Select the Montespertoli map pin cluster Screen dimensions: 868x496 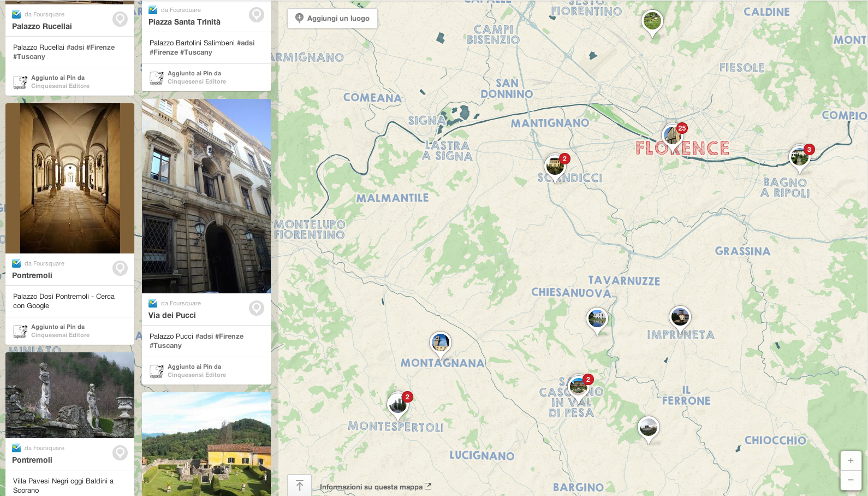coord(398,405)
